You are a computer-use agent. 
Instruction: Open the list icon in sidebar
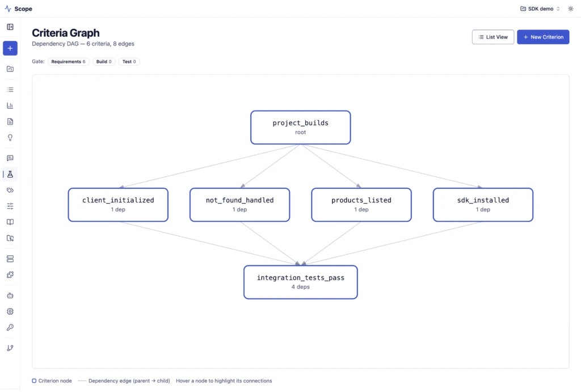click(10, 90)
